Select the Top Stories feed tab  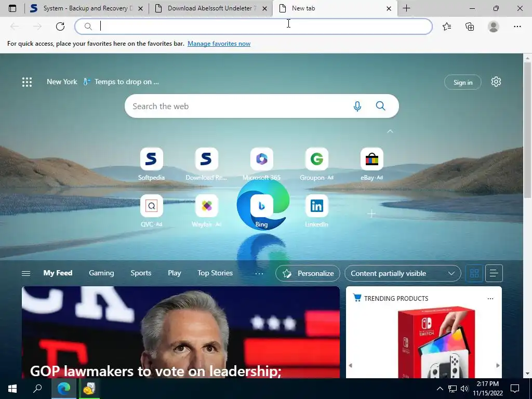click(x=215, y=273)
